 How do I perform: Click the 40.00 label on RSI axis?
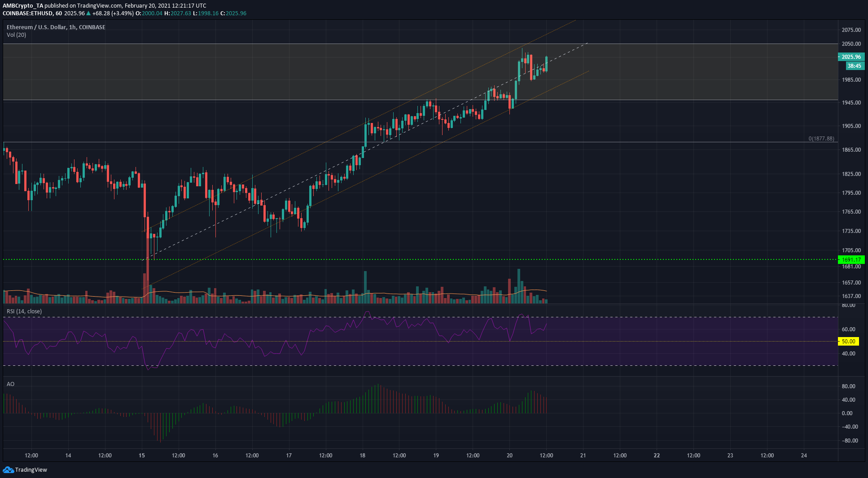point(848,354)
